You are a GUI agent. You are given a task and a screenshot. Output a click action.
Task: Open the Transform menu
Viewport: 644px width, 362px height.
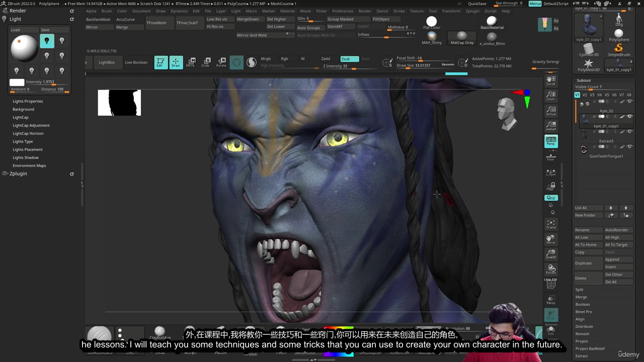click(451, 11)
